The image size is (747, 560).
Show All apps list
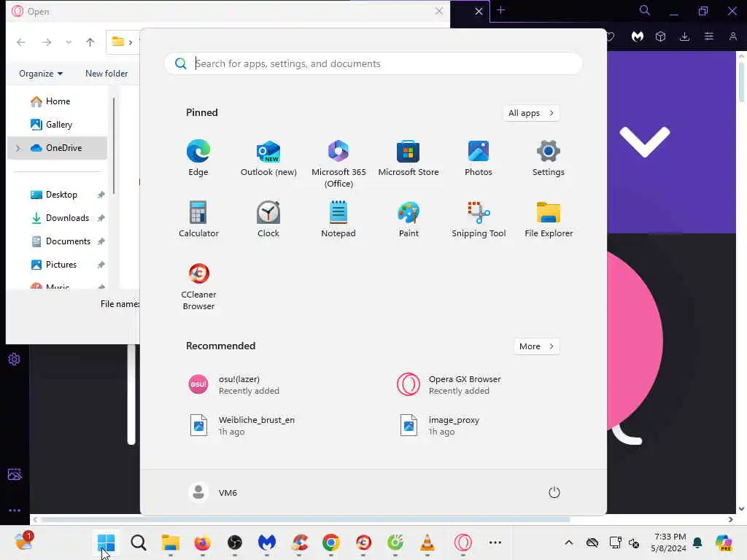point(531,113)
